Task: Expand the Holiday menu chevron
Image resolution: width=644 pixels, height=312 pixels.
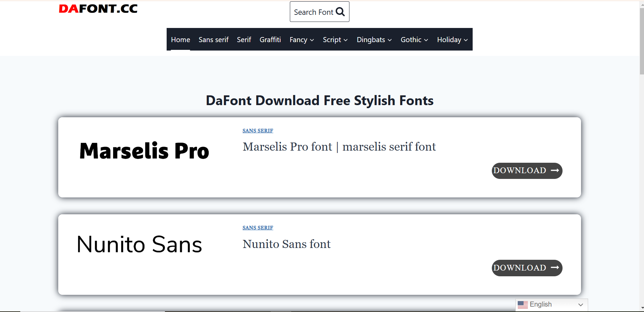Action: point(466,40)
